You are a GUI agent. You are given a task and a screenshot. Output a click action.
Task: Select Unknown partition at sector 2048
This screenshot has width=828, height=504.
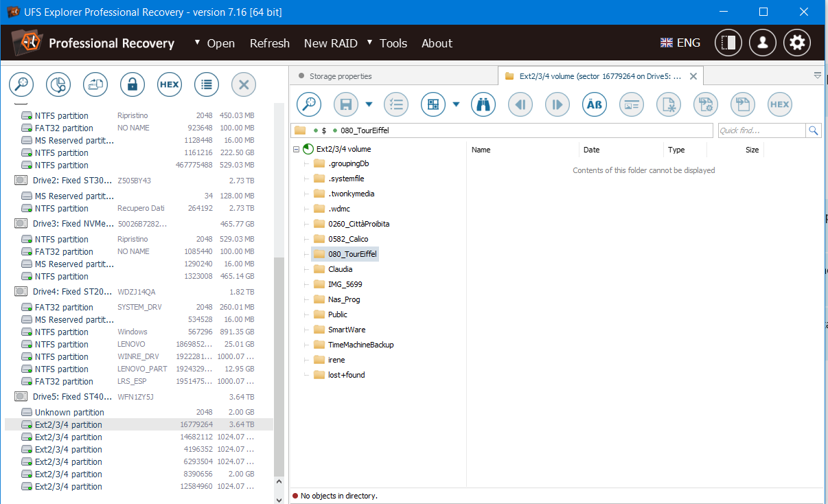[x=137, y=413]
